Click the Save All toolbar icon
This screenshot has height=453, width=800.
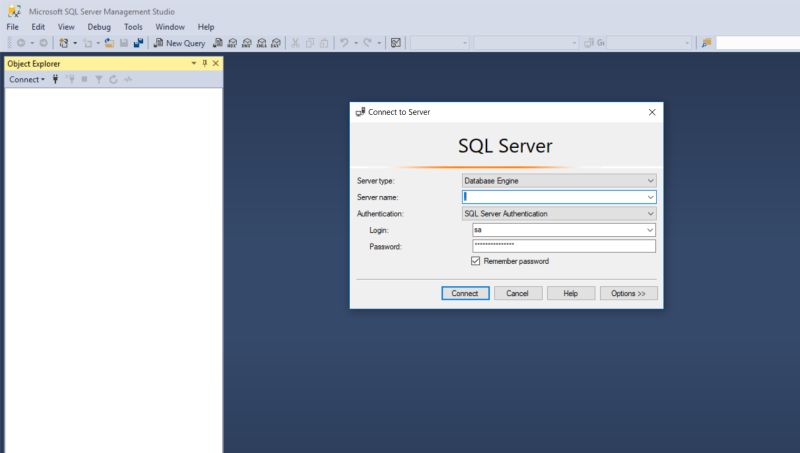pyautogui.click(x=138, y=43)
